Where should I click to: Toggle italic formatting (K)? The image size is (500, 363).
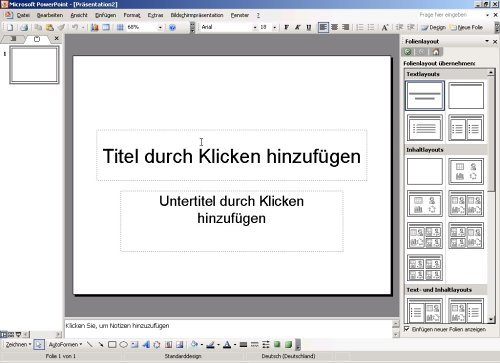tap(298, 27)
